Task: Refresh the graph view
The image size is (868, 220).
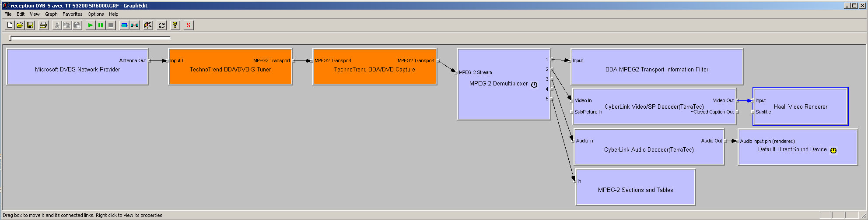Action: [x=161, y=25]
